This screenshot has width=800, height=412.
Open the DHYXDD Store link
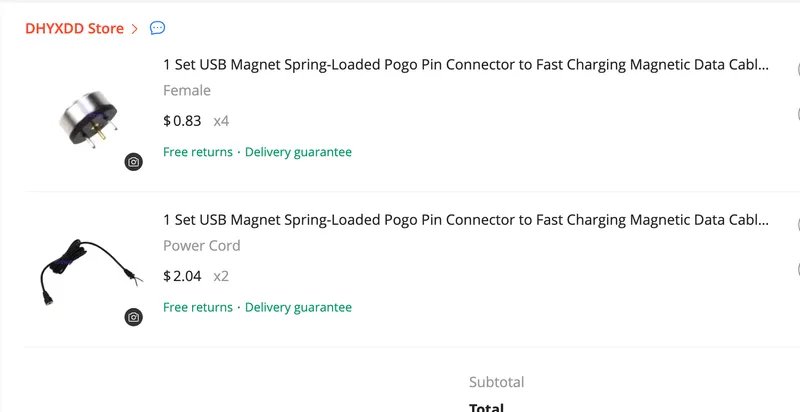tap(74, 29)
